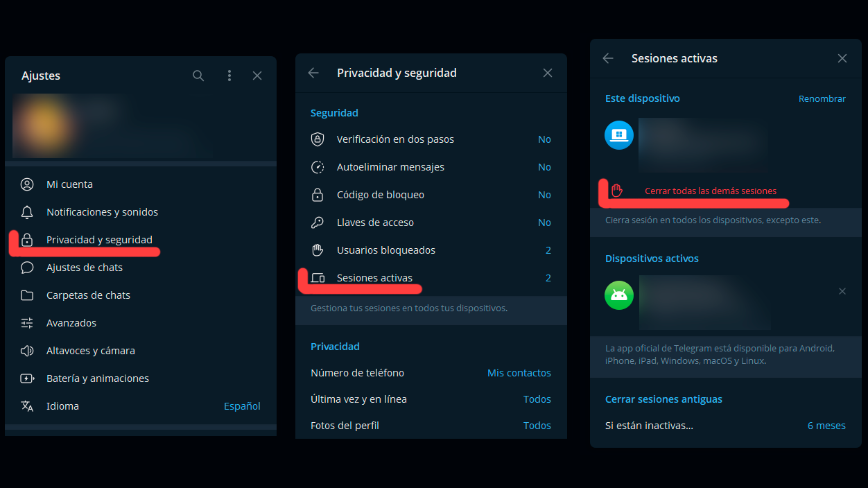868x488 pixels.
Task: Open the search in Ajustes
Action: tap(198, 76)
